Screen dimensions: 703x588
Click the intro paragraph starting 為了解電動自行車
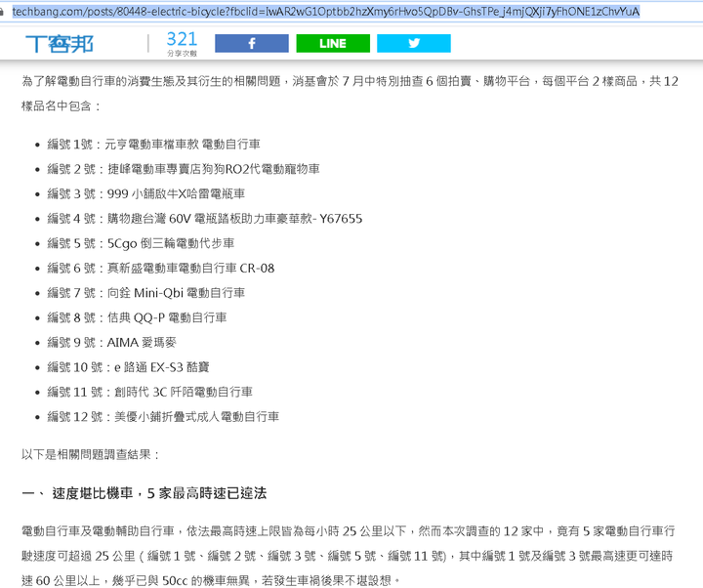coord(350,94)
